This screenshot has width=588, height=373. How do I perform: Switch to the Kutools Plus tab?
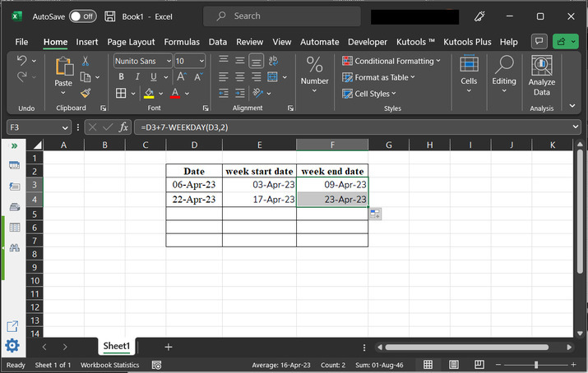[467, 42]
